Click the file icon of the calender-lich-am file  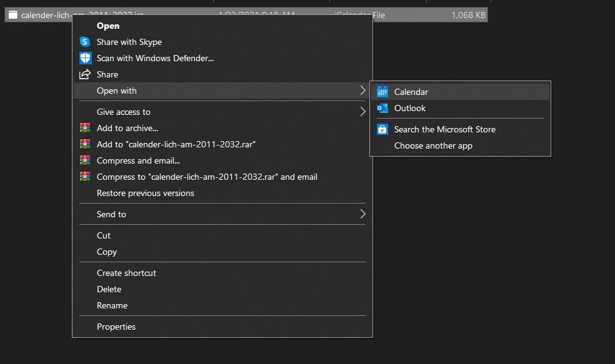(13, 15)
